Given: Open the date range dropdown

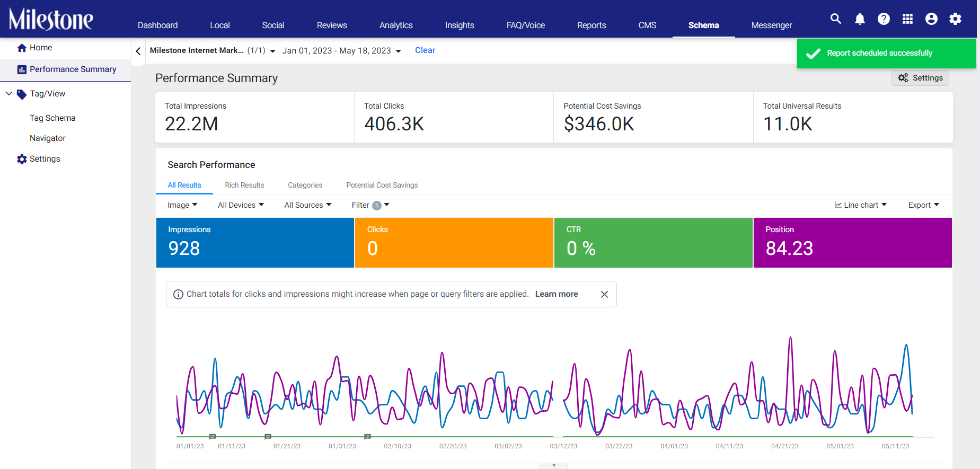Looking at the screenshot, I should pyautogui.click(x=342, y=51).
